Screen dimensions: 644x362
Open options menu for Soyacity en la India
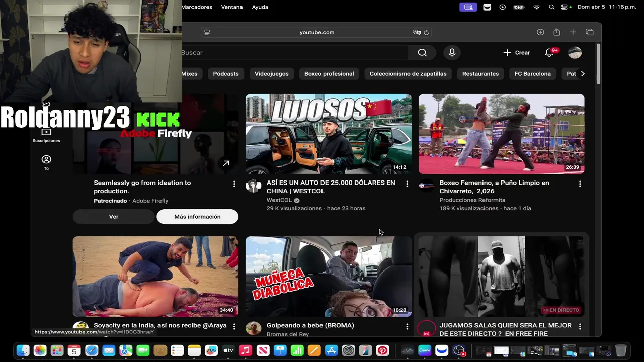coord(234,327)
